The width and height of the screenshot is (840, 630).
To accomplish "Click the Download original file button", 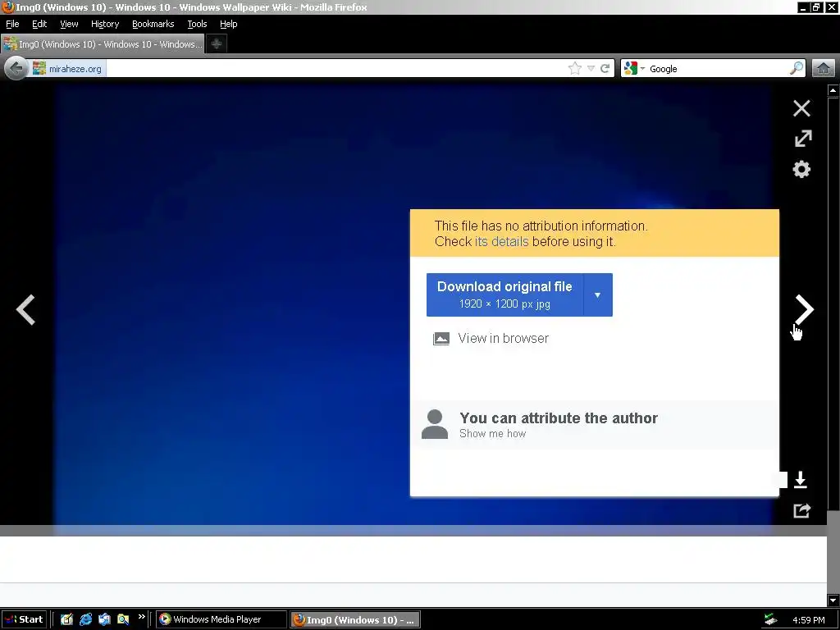I will [504, 294].
